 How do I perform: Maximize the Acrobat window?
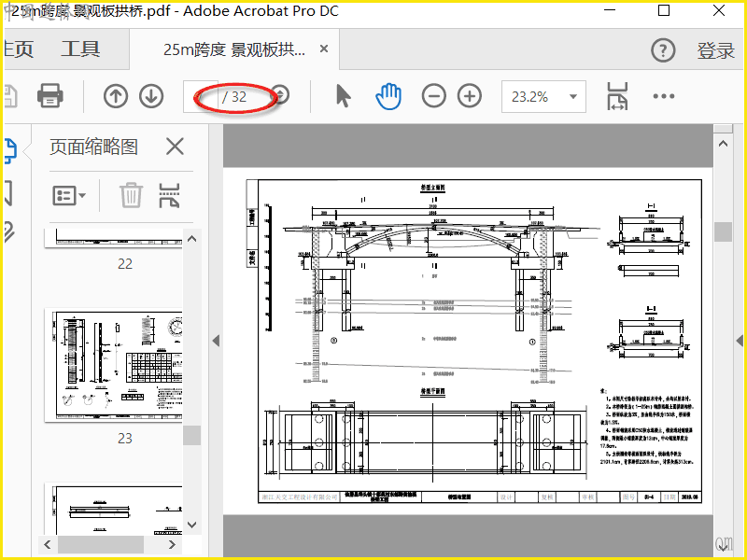click(664, 10)
